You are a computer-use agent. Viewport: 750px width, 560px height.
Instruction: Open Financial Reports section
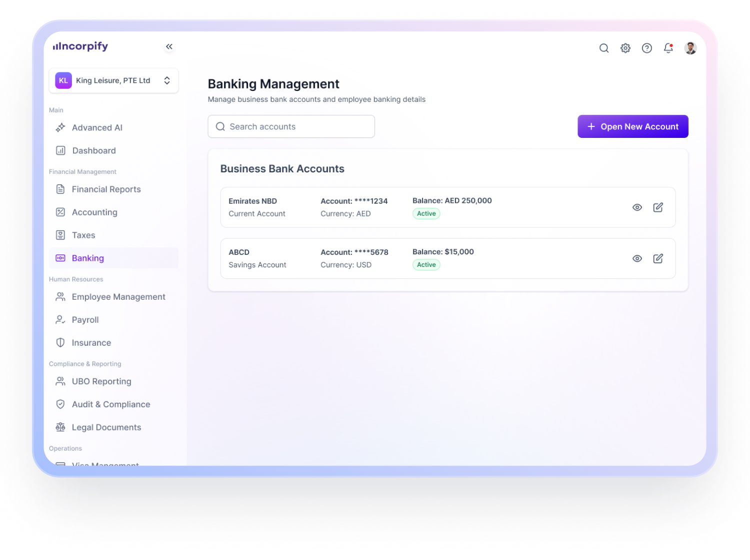coord(114,189)
